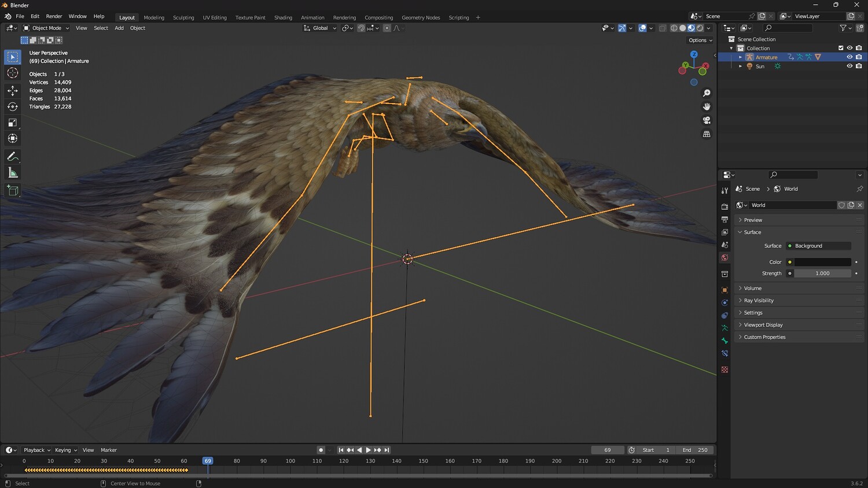Activate the Rotate tool

click(x=13, y=106)
